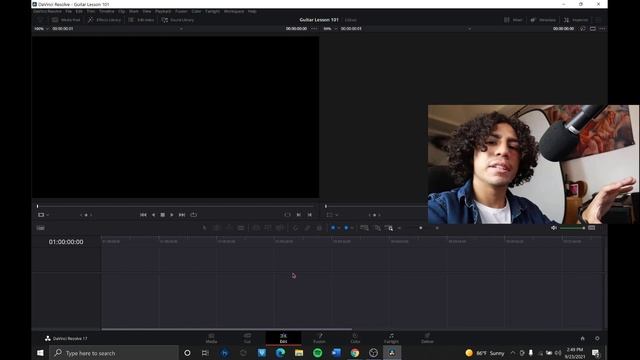640x360 pixels.
Task: Click the Replace Clip icon
Action: coord(280,228)
